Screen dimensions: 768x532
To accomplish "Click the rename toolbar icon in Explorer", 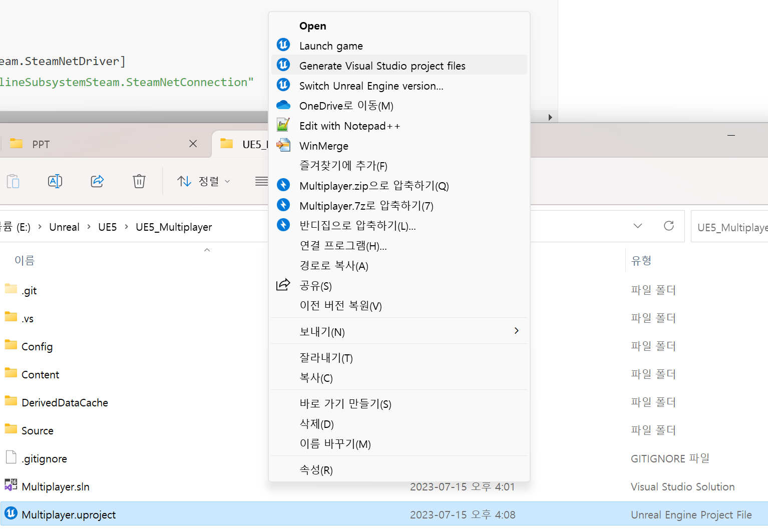I will coord(55,181).
